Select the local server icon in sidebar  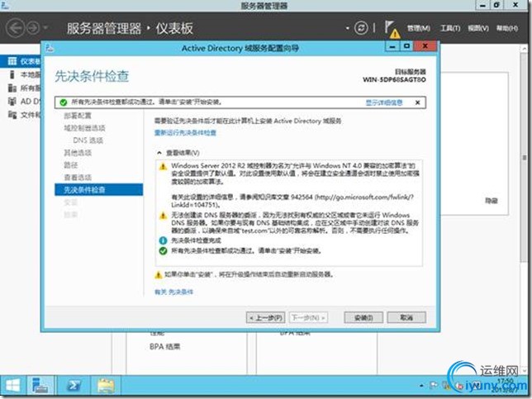12,74
